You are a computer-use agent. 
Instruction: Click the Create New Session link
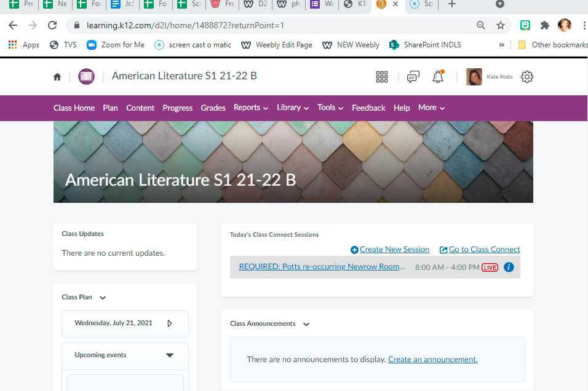coord(394,250)
